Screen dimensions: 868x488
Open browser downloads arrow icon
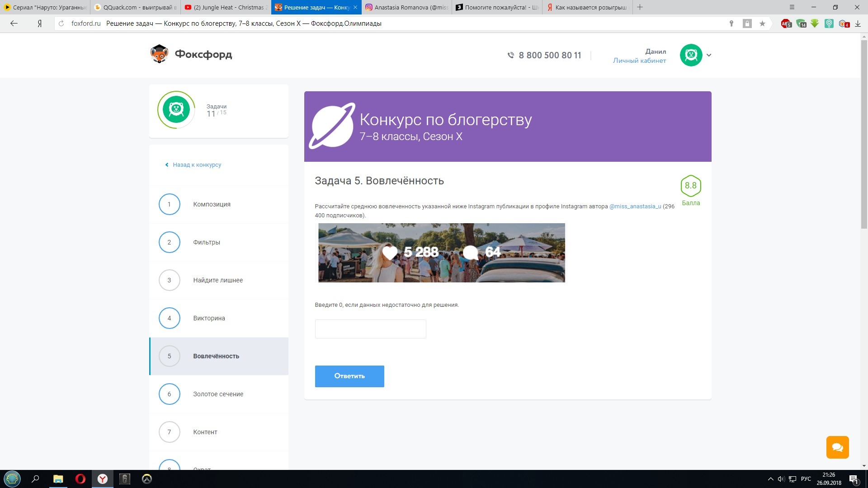click(x=858, y=23)
